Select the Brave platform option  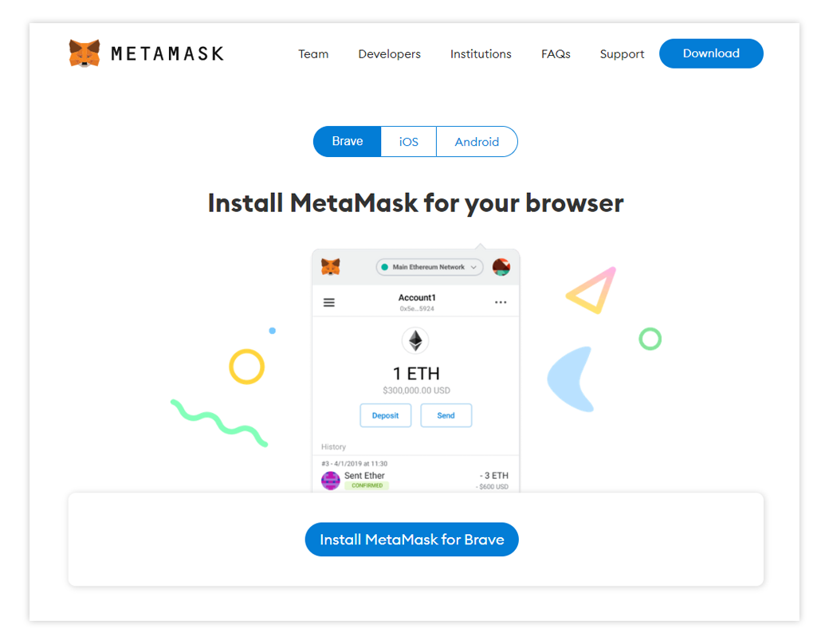(348, 142)
